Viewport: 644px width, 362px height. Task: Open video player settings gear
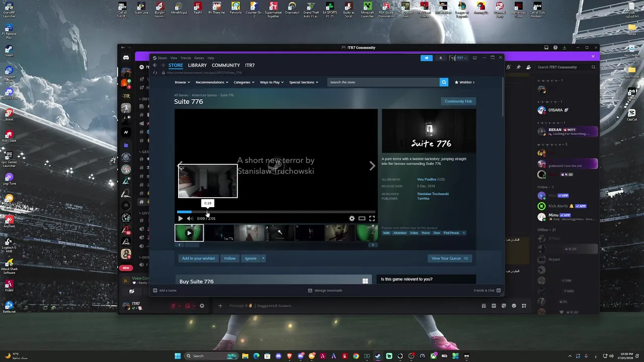352,218
